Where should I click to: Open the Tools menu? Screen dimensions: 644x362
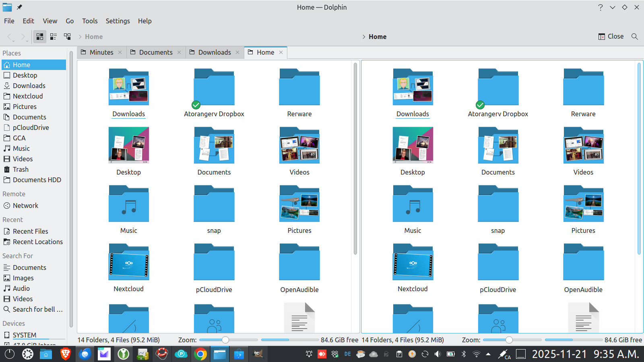pos(90,21)
